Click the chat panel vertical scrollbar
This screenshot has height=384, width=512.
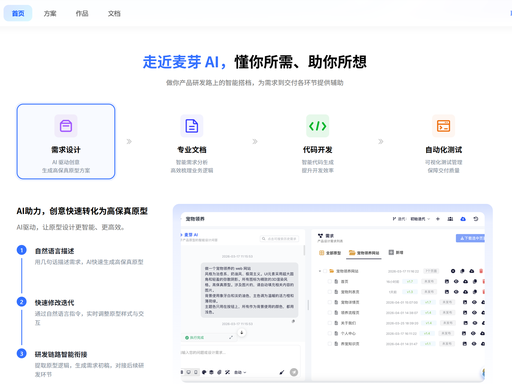304,251
